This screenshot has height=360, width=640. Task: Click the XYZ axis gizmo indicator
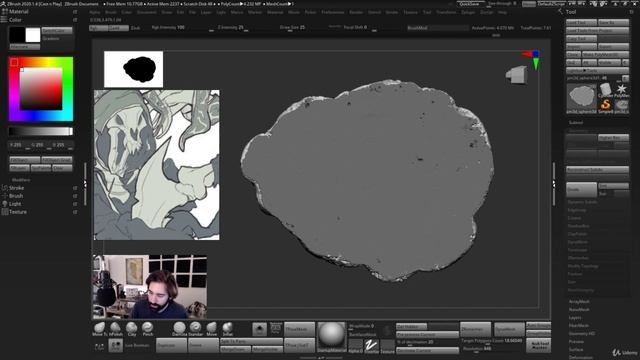(531, 60)
